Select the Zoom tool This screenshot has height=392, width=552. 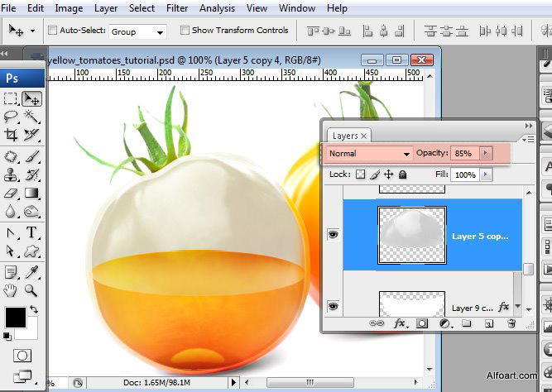(x=31, y=290)
